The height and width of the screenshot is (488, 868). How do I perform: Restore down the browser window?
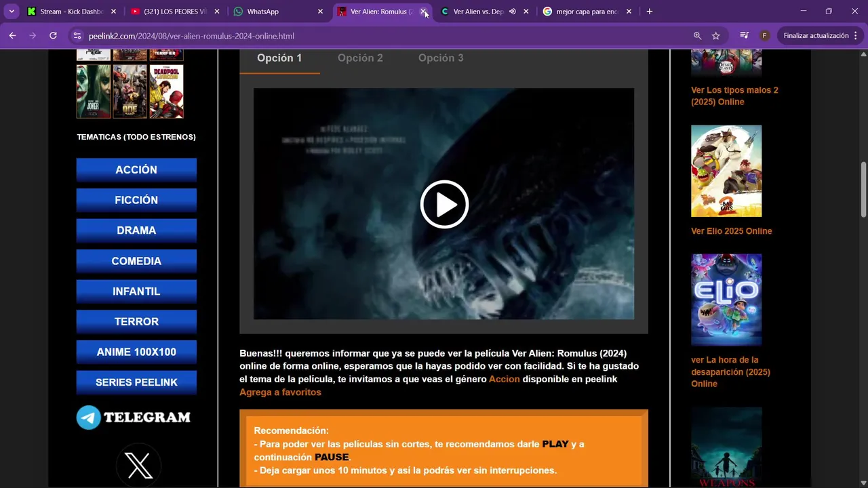(x=829, y=12)
